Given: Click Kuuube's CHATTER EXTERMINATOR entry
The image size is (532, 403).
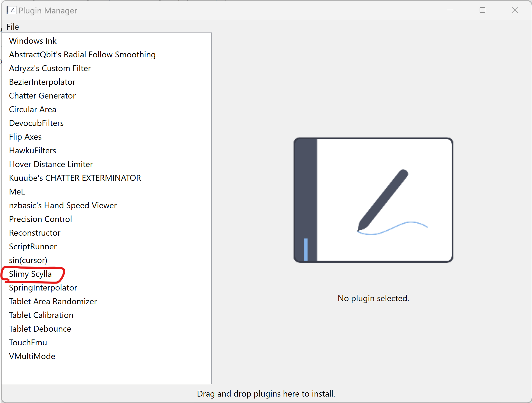Looking at the screenshot, I should click(x=75, y=178).
